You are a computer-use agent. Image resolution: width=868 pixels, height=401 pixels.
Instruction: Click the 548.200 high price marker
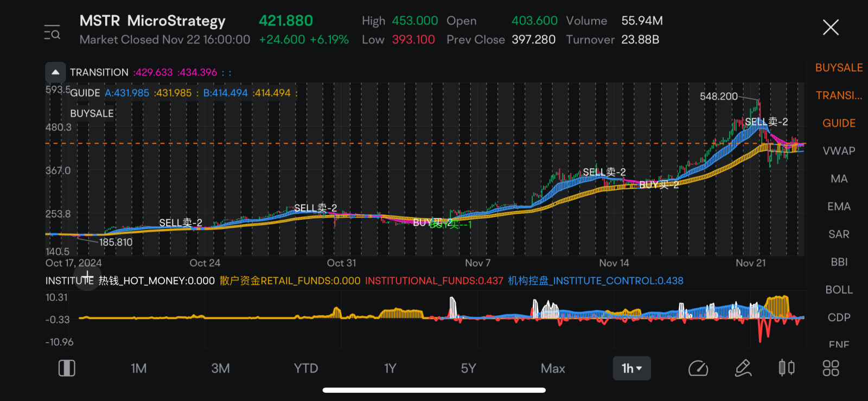tap(719, 96)
